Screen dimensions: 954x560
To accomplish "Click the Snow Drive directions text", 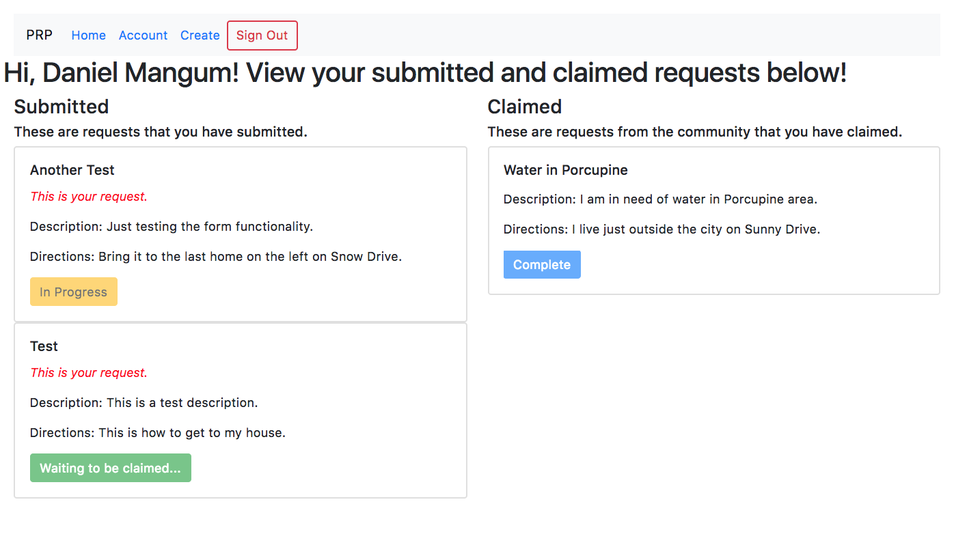I will pyautogui.click(x=215, y=257).
